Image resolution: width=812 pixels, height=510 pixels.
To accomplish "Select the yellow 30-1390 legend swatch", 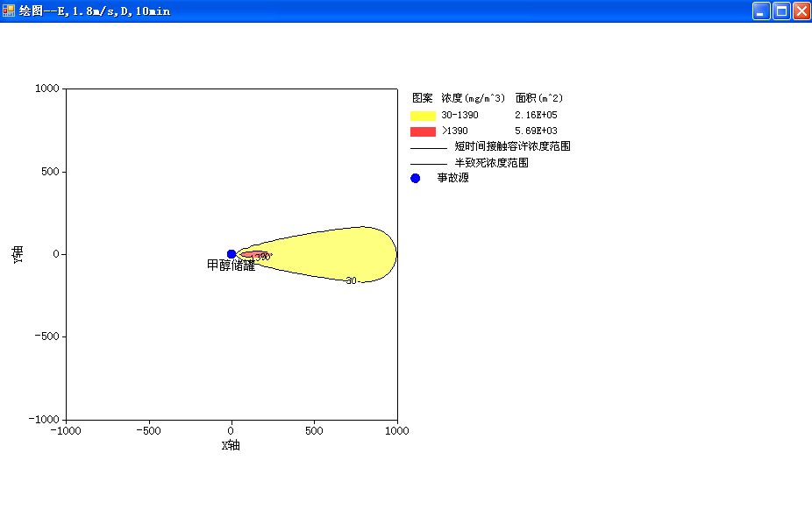I will click(x=423, y=116).
